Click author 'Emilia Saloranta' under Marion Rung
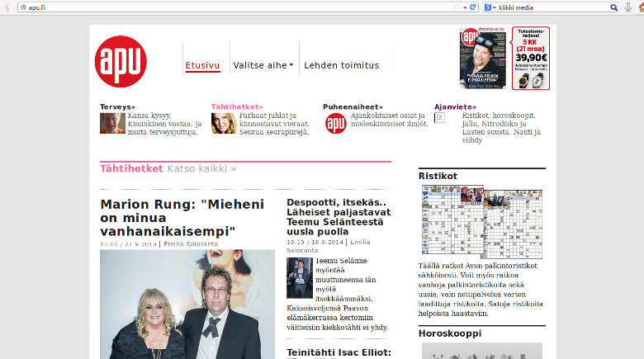 pyautogui.click(x=191, y=244)
